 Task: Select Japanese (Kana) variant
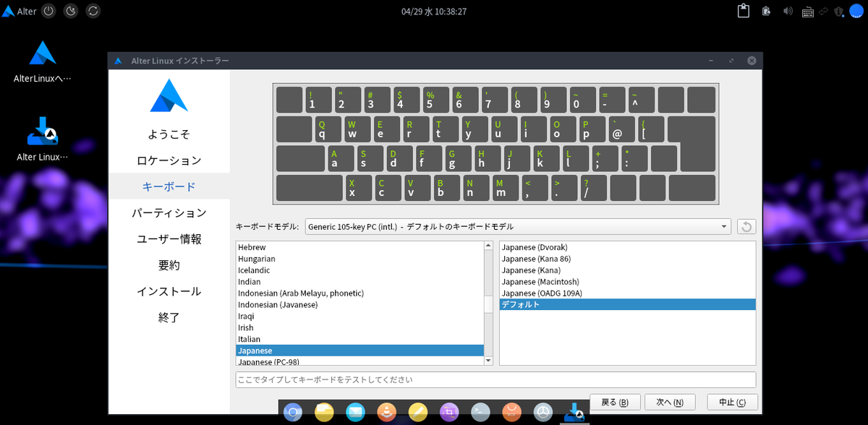coord(627,270)
